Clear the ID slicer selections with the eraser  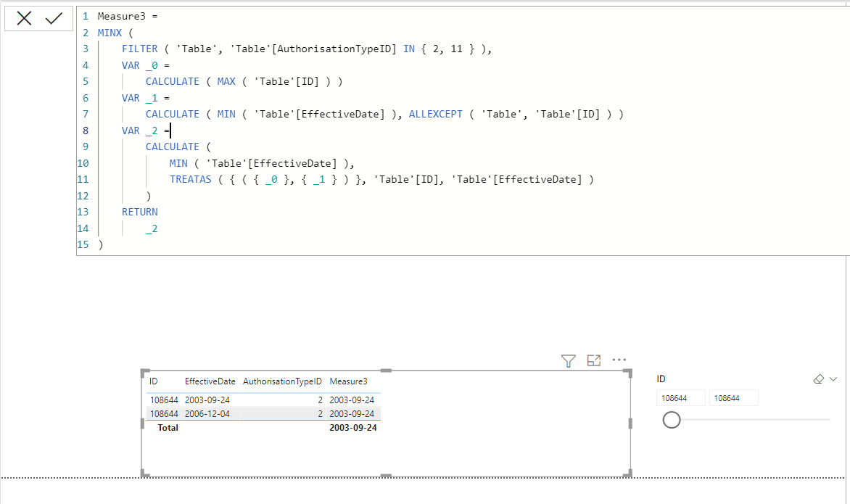[x=819, y=379]
